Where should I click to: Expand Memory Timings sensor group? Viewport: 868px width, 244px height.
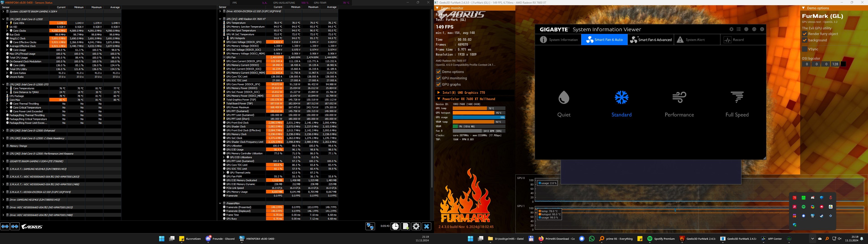pyautogui.click(x=3, y=146)
